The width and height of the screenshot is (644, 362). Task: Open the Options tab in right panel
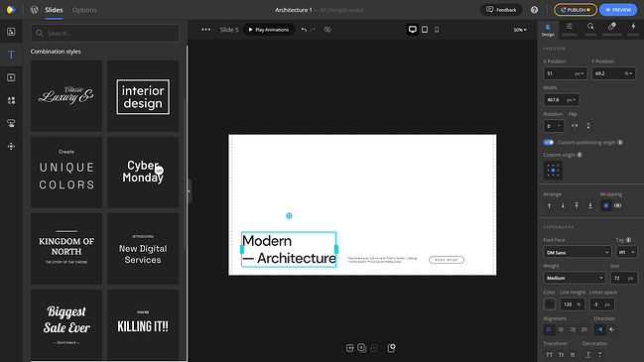[569, 30]
